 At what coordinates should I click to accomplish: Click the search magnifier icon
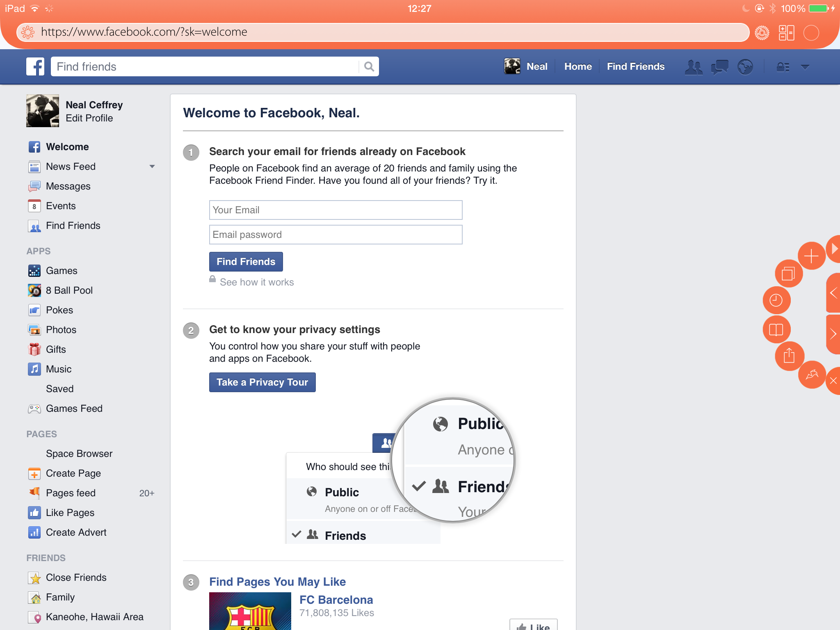[x=369, y=66]
